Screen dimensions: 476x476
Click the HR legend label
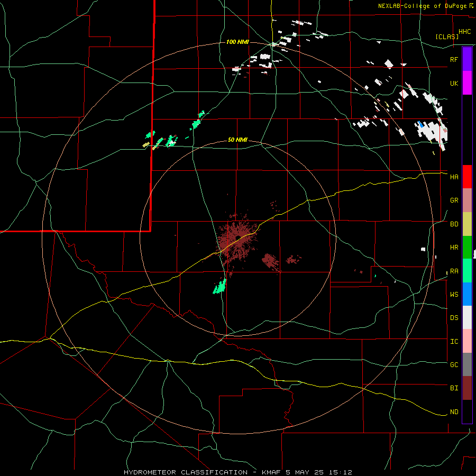pos(454,248)
